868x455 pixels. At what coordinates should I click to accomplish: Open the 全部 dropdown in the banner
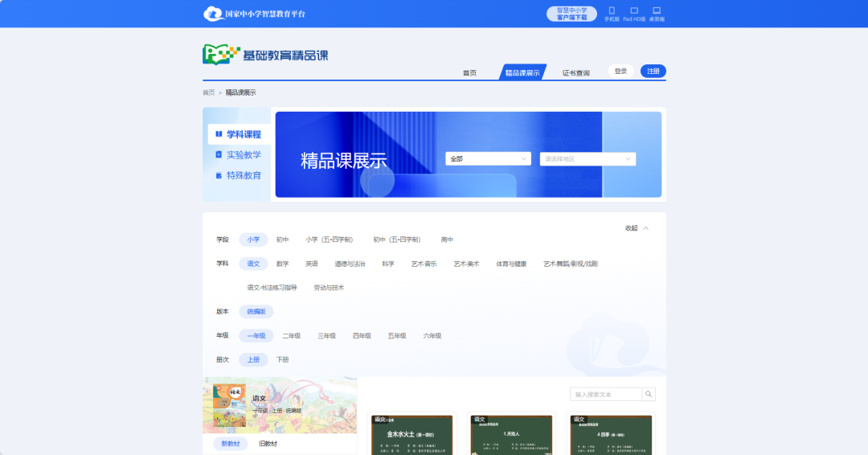tap(489, 159)
